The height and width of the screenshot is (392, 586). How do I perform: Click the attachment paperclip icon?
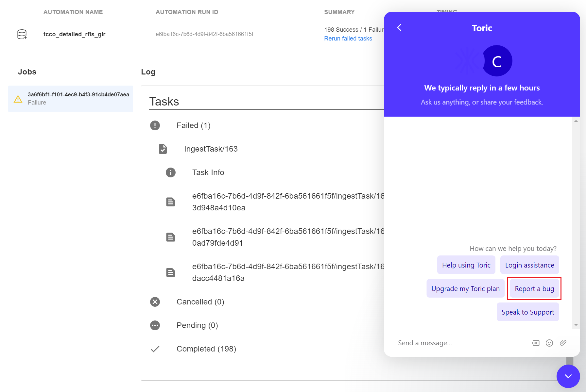(x=563, y=343)
